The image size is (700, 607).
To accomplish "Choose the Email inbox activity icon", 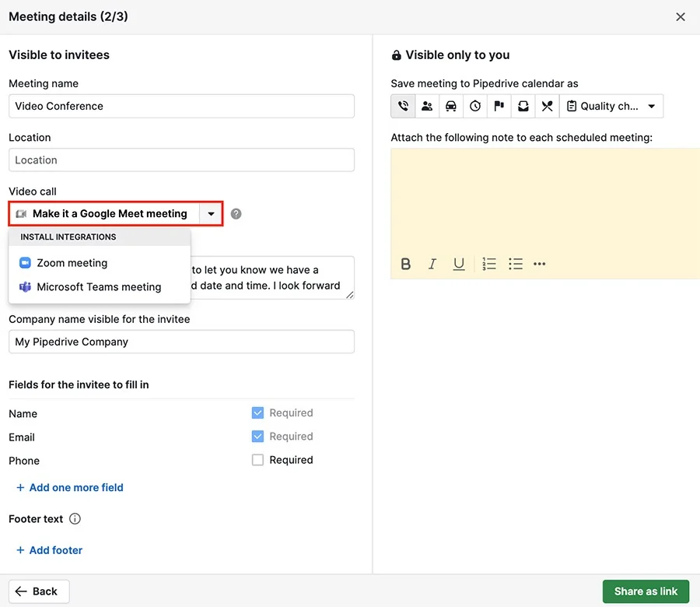I will [523, 107].
